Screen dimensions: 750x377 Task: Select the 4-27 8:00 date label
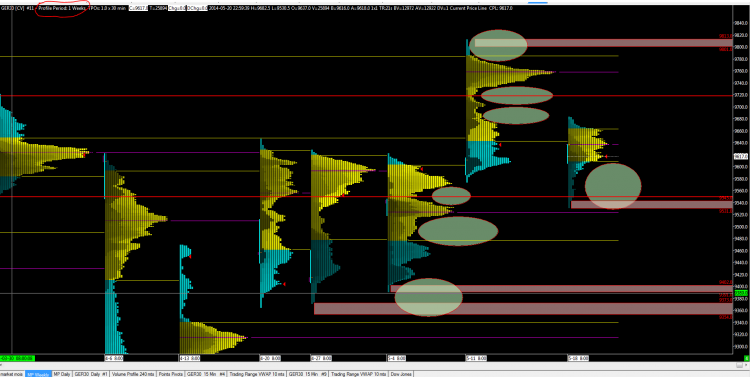[x=320, y=358]
